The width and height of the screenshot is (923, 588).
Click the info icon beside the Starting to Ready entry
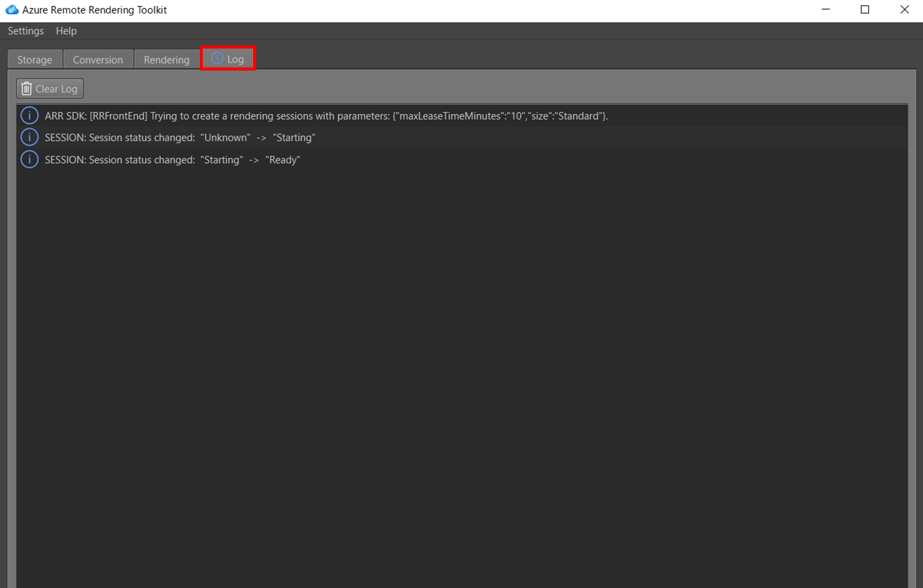pos(29,159)
